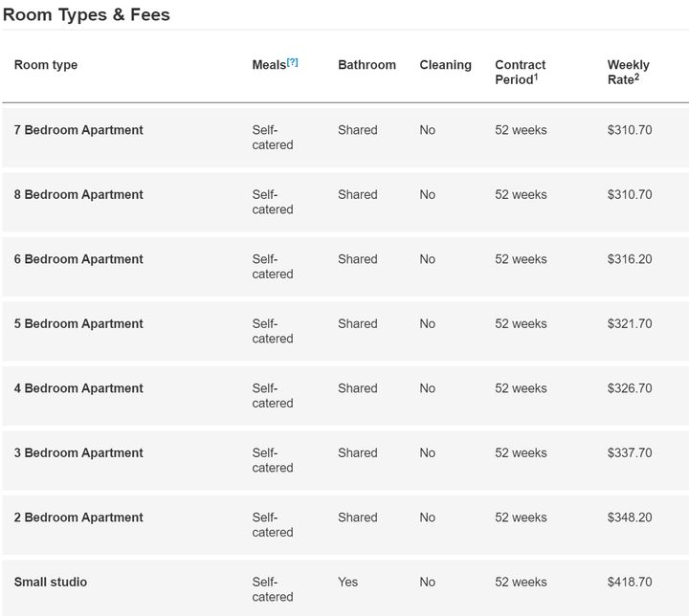Click the Room type column header
The width and height of the screenshot is (689, 616).
[x=46, y=65]
